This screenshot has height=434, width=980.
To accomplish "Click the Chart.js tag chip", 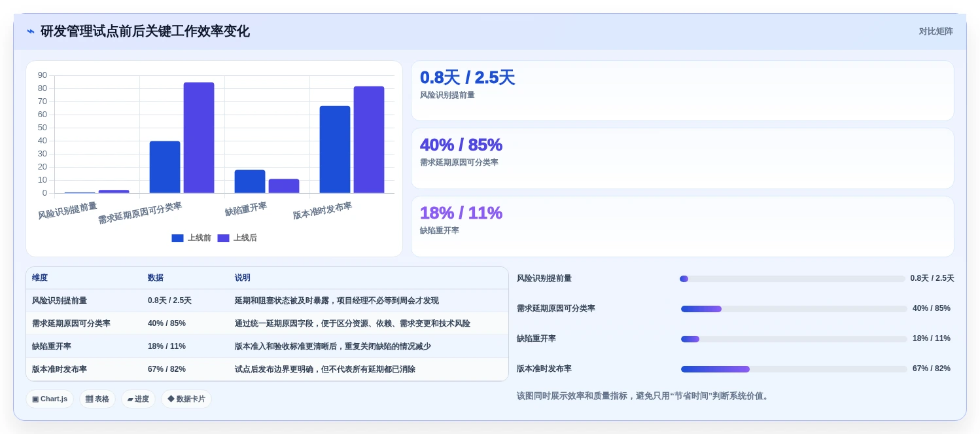I will point(50,399).
